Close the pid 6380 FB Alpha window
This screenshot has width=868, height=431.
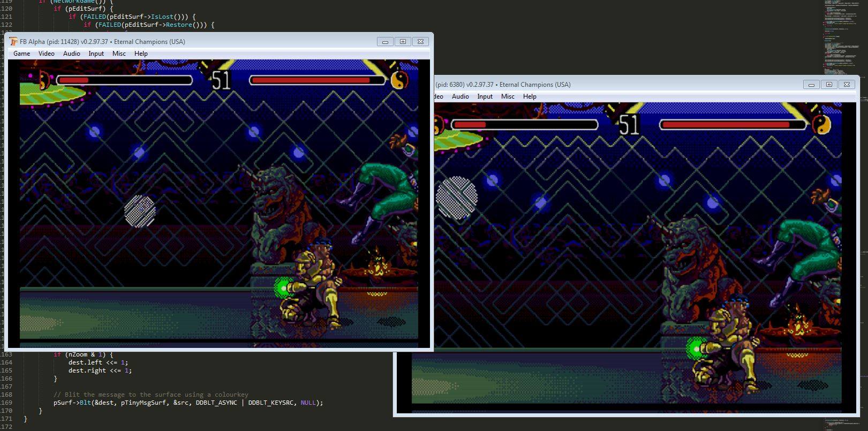847,85
